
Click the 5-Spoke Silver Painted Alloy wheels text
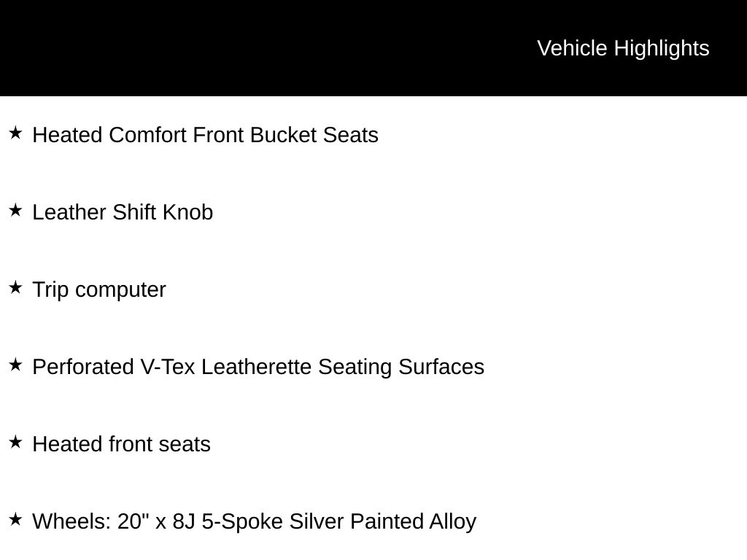[x=255, y=521]
